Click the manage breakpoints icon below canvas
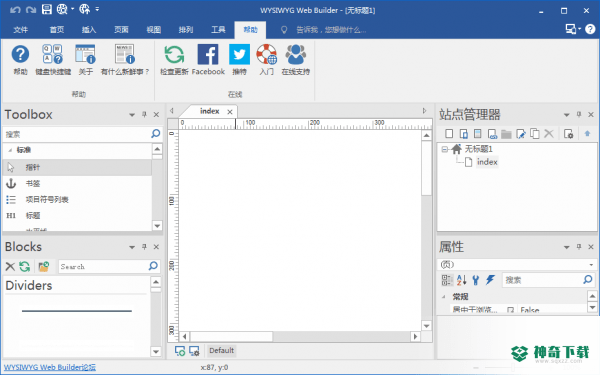 (x=194, y=351)
